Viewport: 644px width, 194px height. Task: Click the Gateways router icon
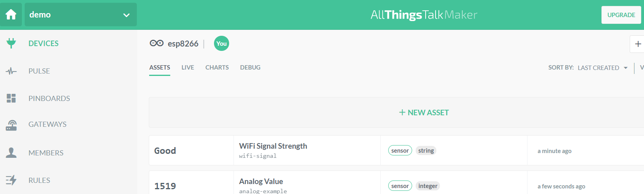coord(11,125)
